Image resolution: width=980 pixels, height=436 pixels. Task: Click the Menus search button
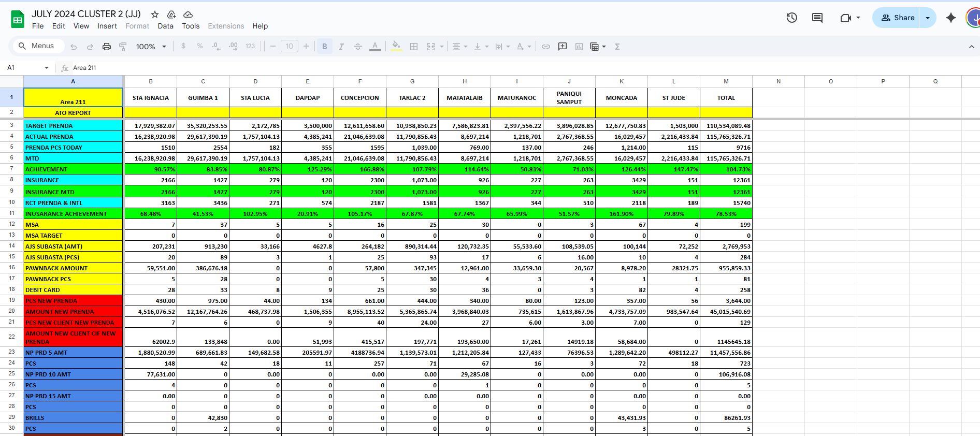pyautogui.click(x=36, y=46)
